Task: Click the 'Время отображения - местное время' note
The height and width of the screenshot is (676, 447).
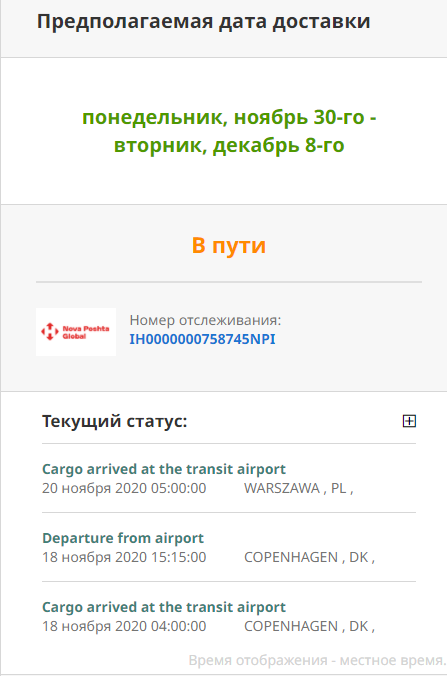Action: point(317,660)
